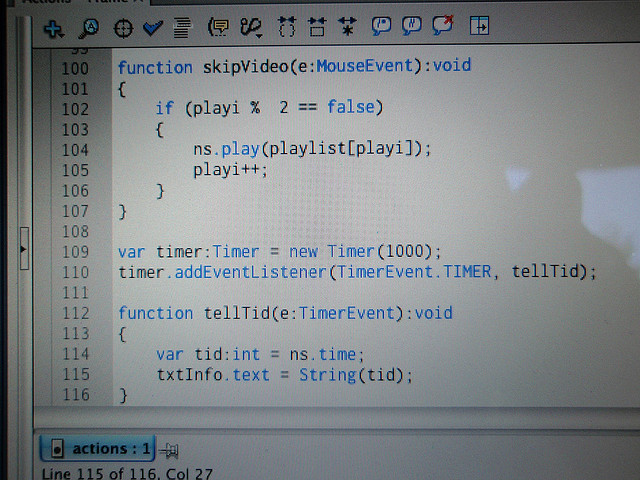640x480 pixels.
Task: Open the Debug options icon
Action: (251, 28)
